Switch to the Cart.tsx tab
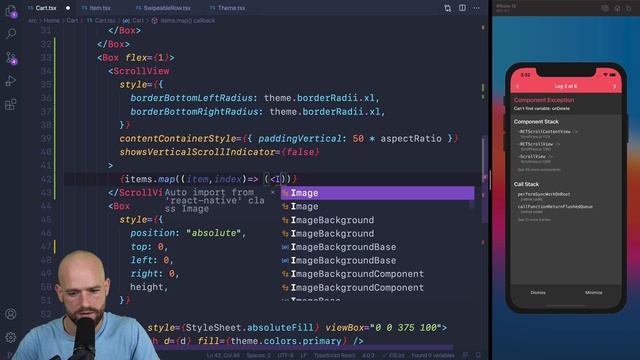640x360 pixels. click(x=45, y=8)
